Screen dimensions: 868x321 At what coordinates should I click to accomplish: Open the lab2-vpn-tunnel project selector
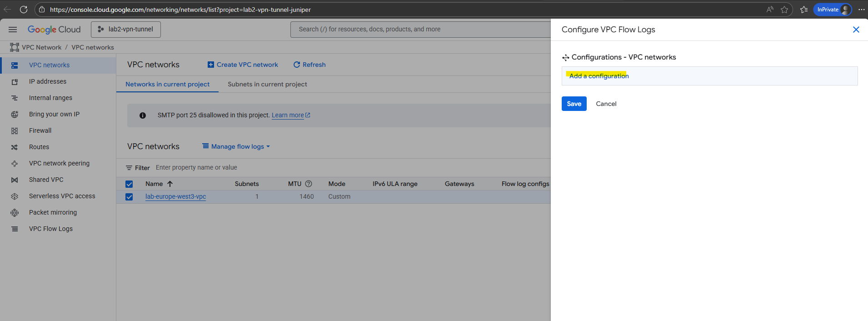click(126, 29)
